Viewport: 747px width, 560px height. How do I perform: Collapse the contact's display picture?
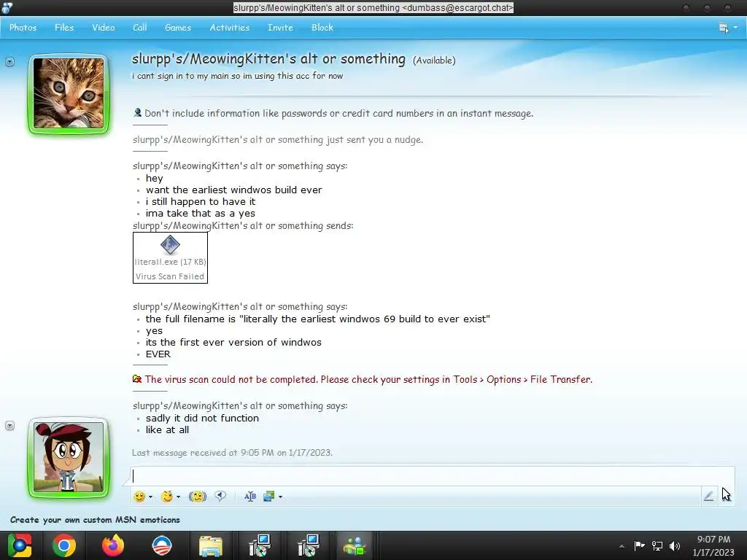pos(9,61)
